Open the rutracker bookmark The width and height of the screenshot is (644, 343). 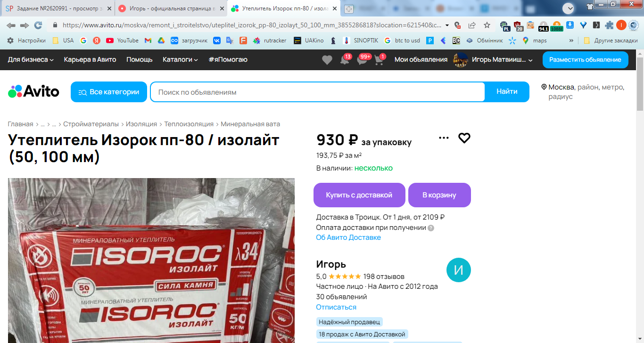[270, 41]
